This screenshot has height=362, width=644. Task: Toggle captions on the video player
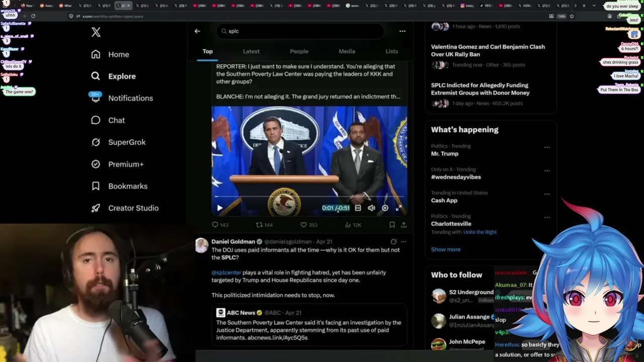tap(358, 208)
